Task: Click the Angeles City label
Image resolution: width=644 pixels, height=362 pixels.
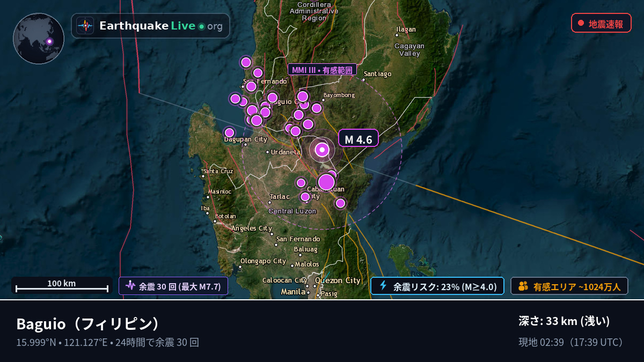Action: click(x=252, y=228)
